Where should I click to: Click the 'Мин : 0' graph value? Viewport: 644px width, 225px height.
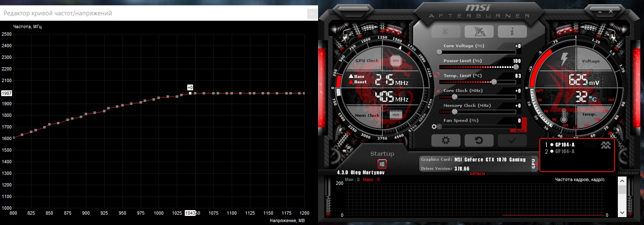tap(352, 179)
